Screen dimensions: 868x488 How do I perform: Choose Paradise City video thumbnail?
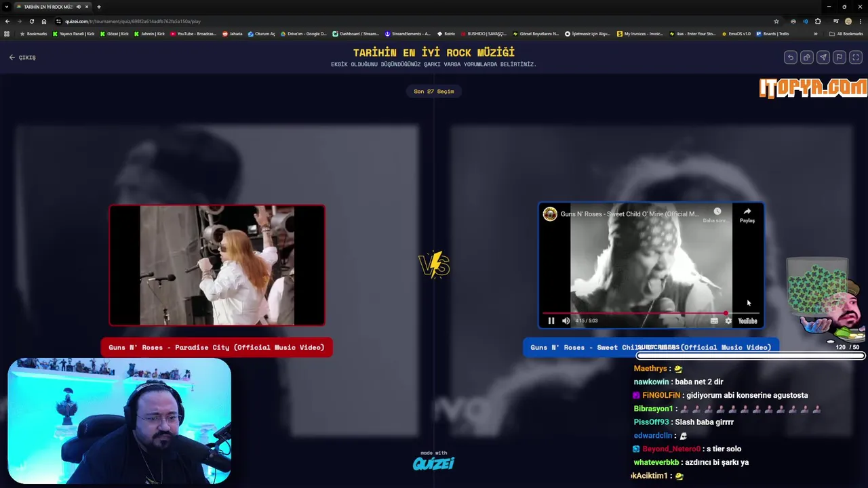tap(217, 265)
